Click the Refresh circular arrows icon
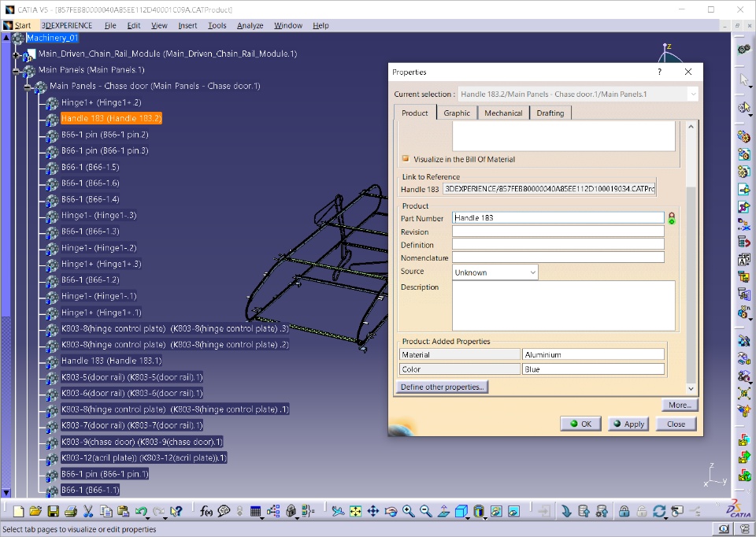Image resolution: width=756 pixels, height=537 pixels. [659, 511]
